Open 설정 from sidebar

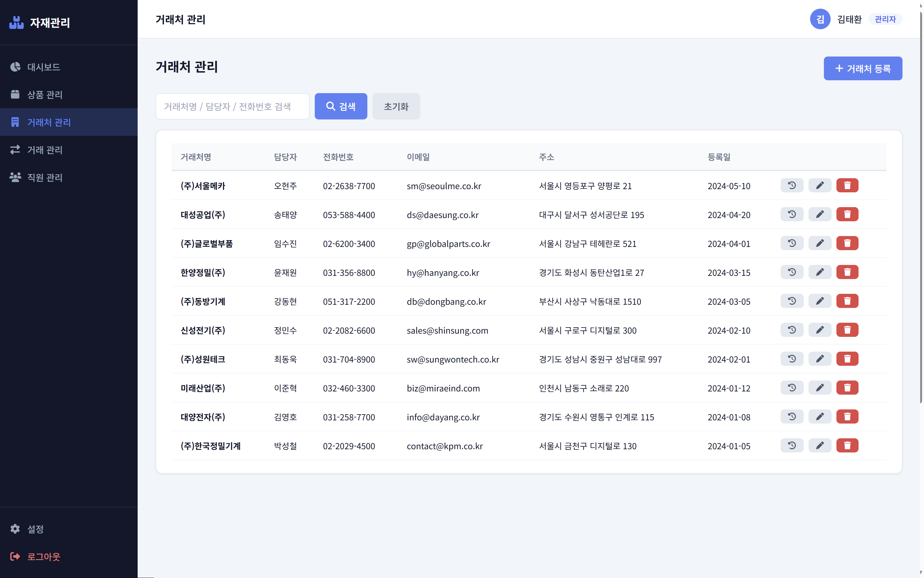69,529
